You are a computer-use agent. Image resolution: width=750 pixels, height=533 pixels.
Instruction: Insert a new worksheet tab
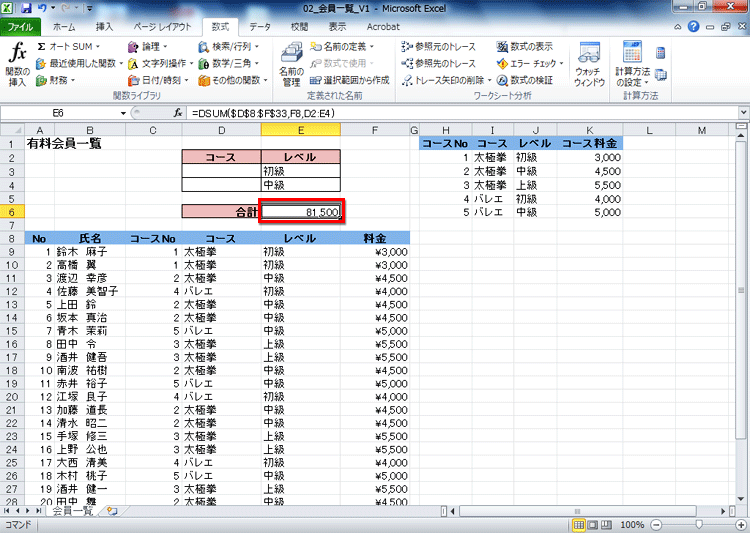(x=112, y=511)
